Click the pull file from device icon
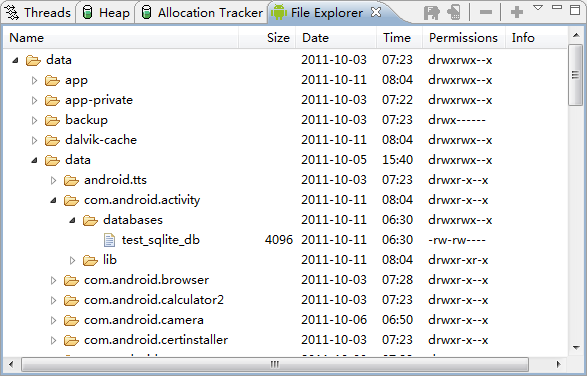 point(432,12)
